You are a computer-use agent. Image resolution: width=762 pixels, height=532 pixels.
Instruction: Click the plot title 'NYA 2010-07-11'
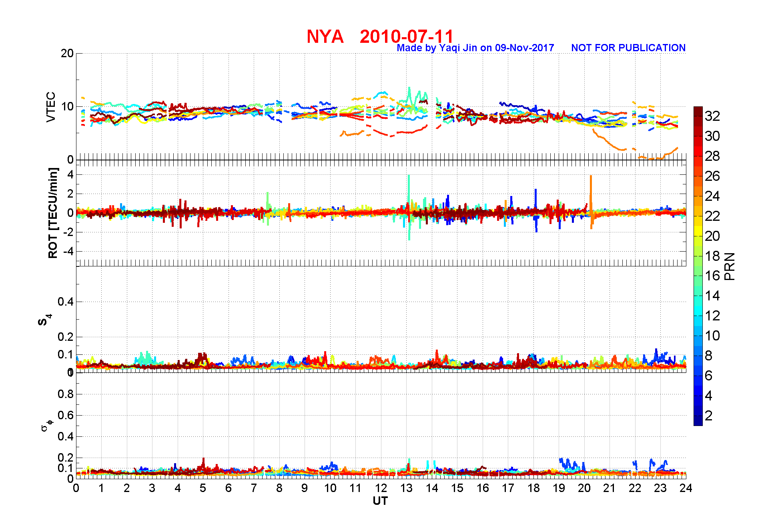coord(380,36)
